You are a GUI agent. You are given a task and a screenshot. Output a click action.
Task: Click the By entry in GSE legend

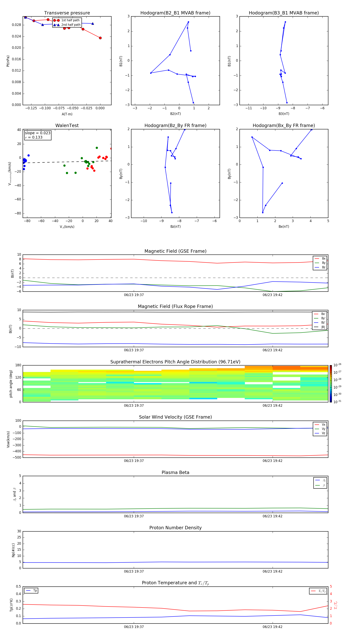point(320,263)
